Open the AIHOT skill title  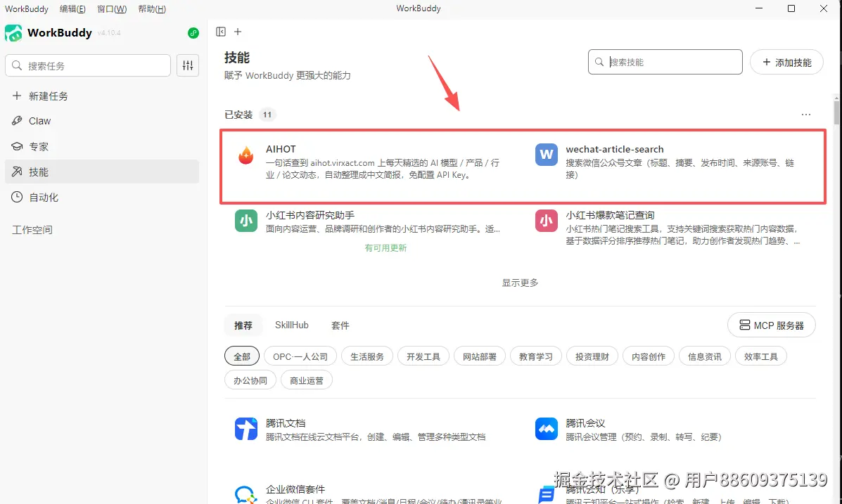click(x=281, y=149)
